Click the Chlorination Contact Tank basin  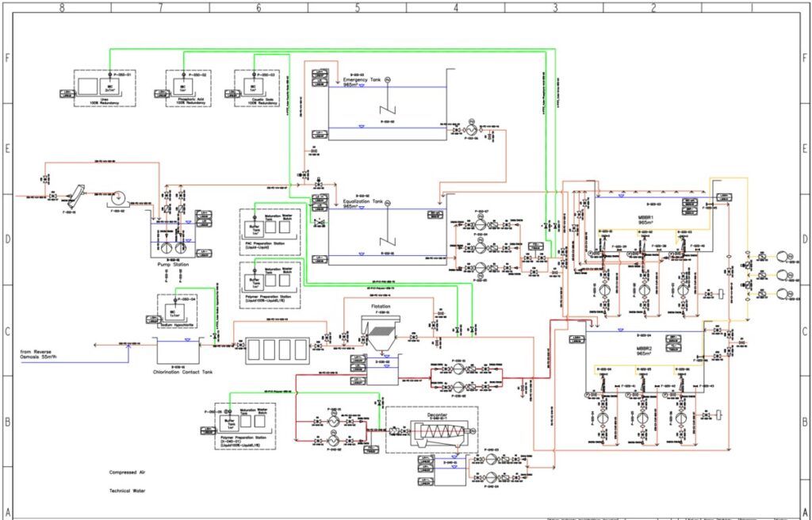click(182, 350)
